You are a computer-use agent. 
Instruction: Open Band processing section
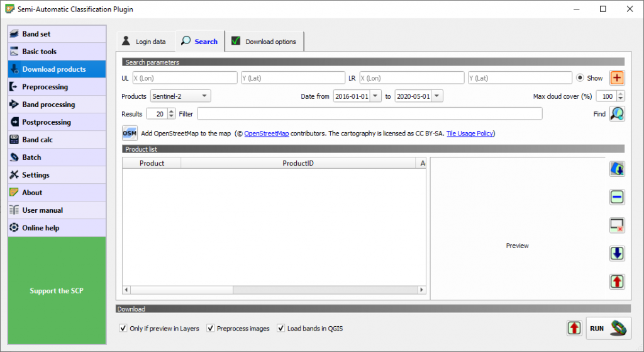point(57,105)
